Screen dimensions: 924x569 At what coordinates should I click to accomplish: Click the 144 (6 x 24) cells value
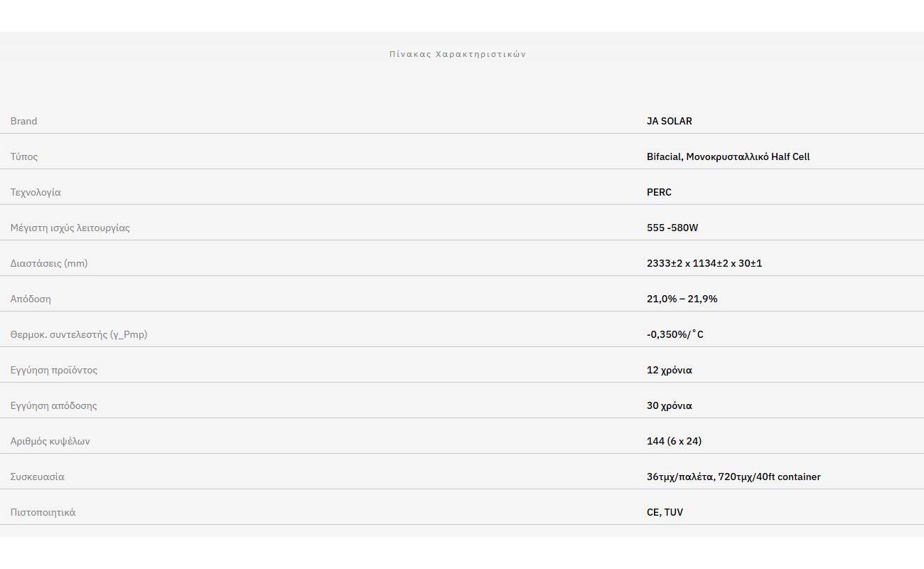[x=674, y=441]
